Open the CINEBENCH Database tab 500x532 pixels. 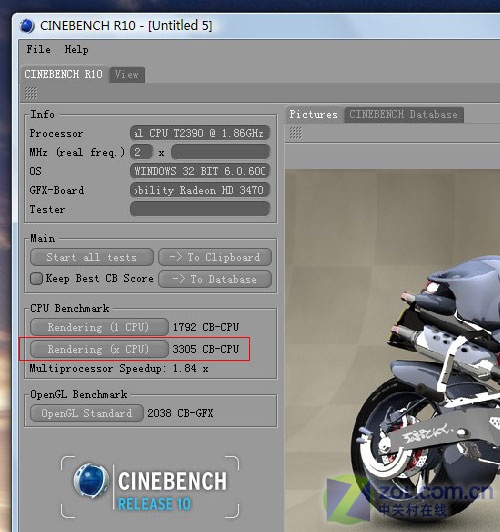pyautogui.click(x=404, y=114)
